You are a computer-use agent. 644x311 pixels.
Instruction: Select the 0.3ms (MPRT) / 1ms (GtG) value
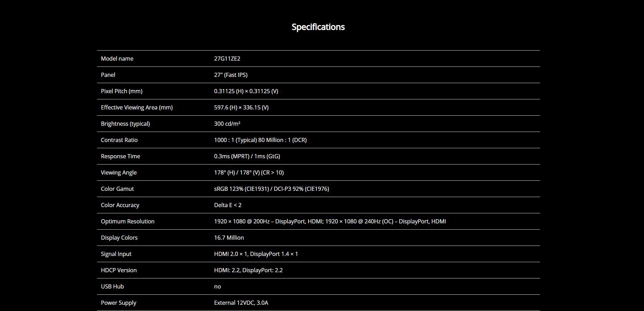click(x=247, y=156)
